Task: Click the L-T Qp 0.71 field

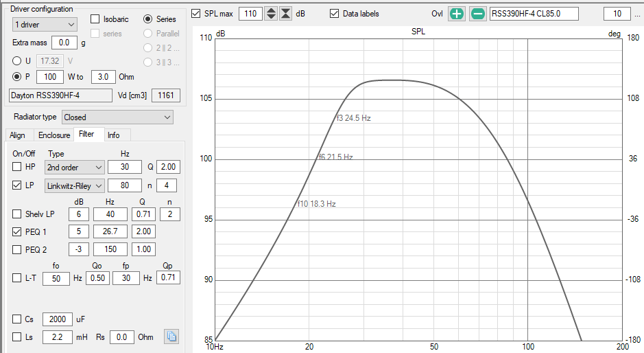Action: coord(168,277)
